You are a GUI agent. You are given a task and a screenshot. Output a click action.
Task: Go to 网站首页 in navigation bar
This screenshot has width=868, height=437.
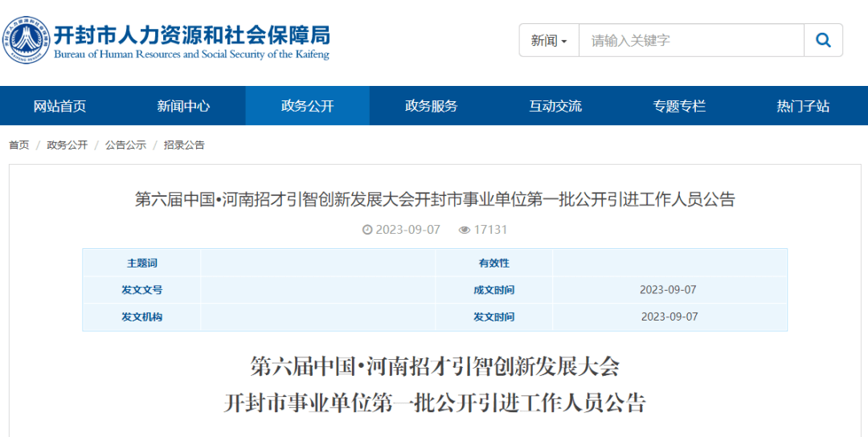[59, 106]
